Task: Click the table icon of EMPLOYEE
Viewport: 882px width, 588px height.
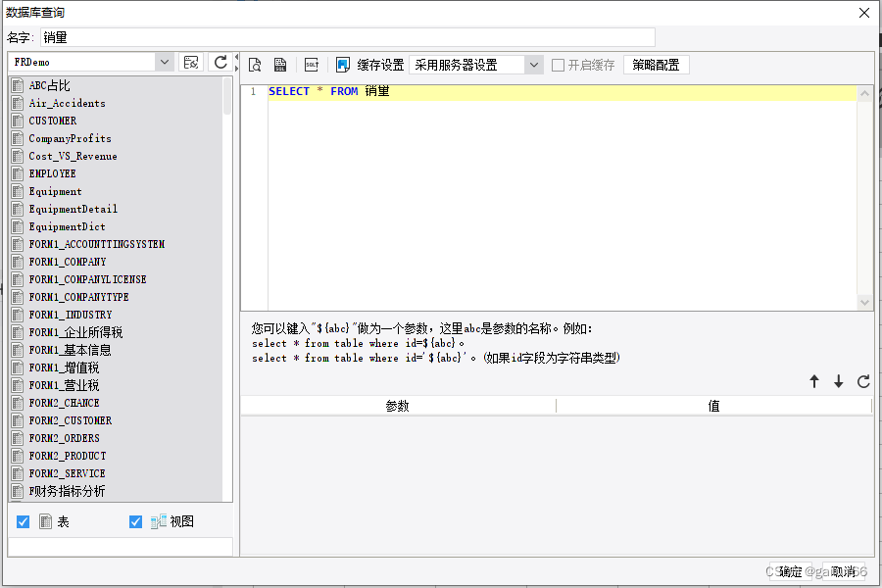Action: click(x=18, y=173)
